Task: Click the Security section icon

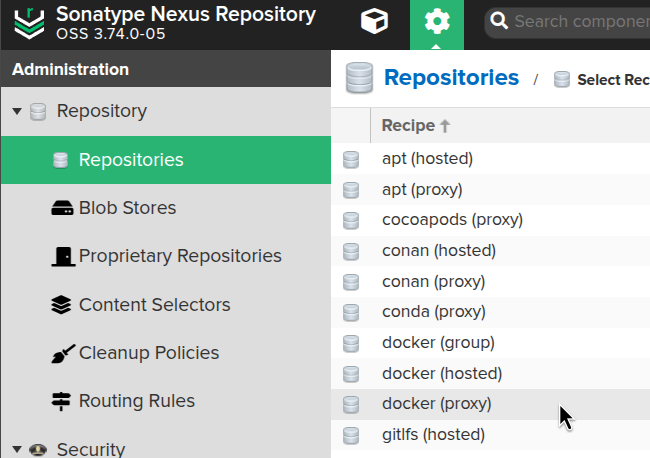Action: point(38,449)
